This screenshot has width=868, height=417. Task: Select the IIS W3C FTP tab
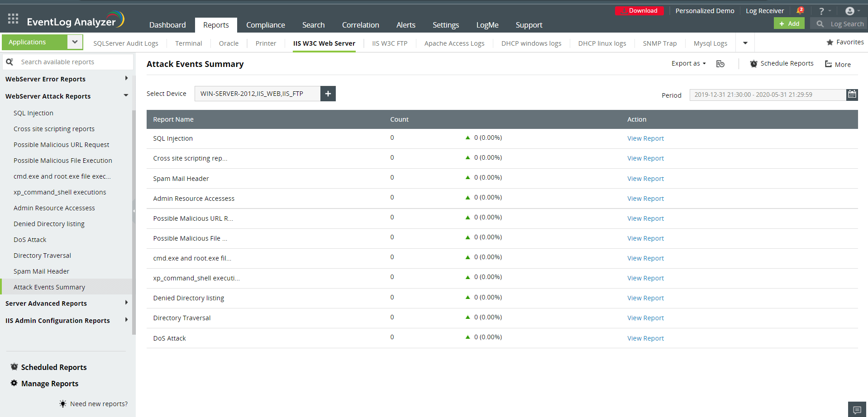(x=390, y=43)
